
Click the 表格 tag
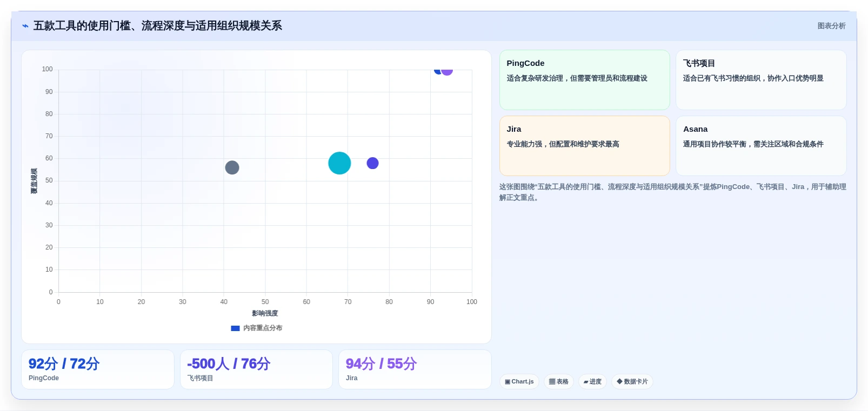pos(559,382)
